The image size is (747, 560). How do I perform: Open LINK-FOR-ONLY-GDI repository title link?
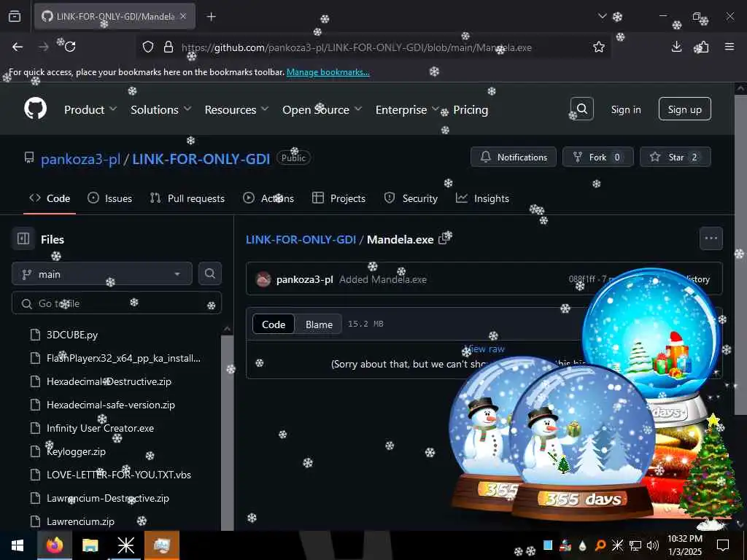(201, 158)
